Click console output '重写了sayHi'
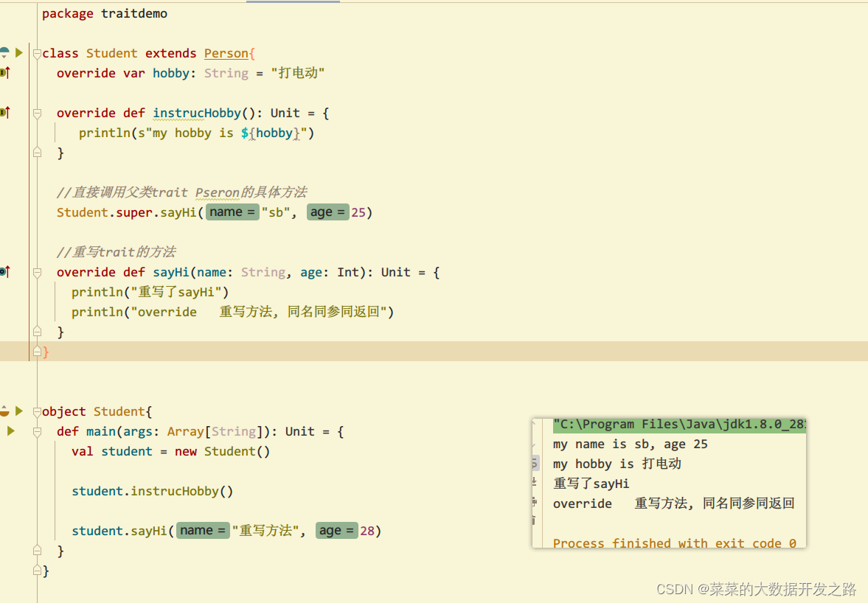Image resolution: width=868 pixels, height=603 pixels. click(x=591, y=484)
